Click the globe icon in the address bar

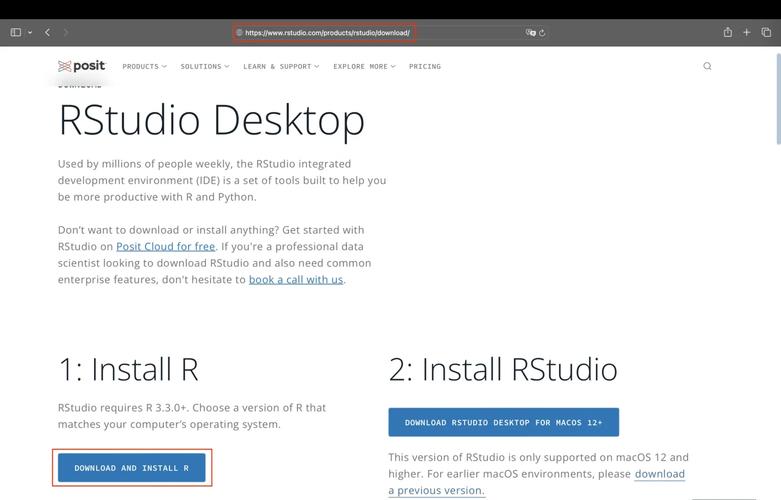point(239,33)
